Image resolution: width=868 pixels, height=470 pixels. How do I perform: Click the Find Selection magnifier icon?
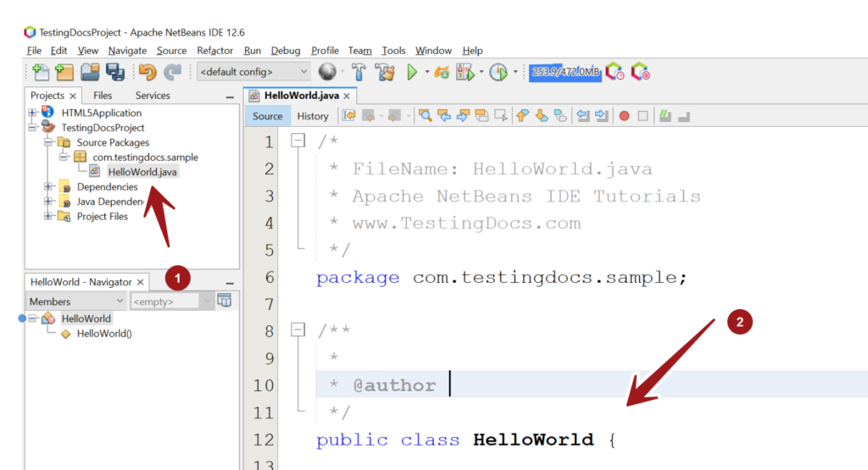coord(426,116)
